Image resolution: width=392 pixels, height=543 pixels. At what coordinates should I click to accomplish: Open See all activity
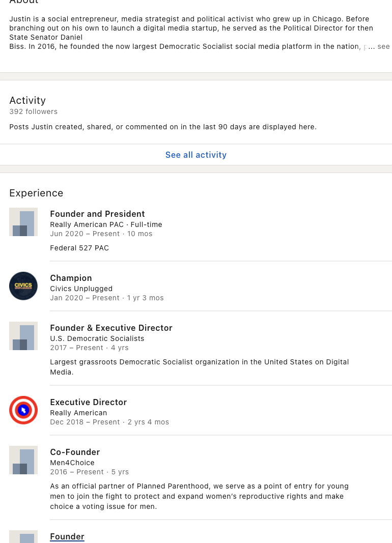196,155
